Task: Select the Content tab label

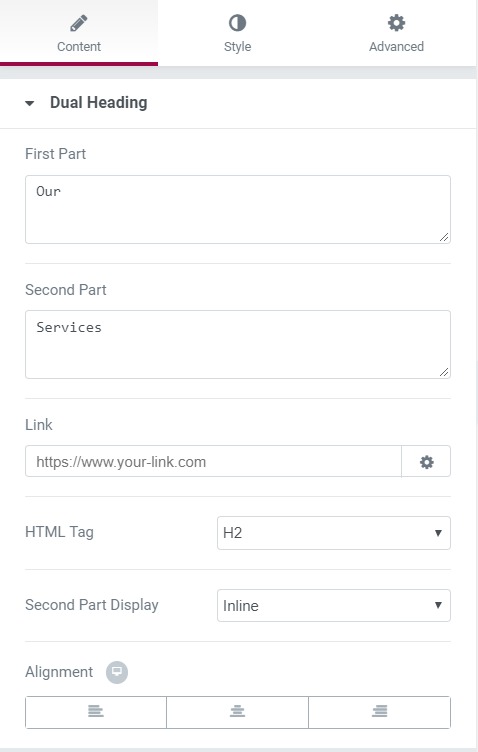Action: (x=79, y=47)
